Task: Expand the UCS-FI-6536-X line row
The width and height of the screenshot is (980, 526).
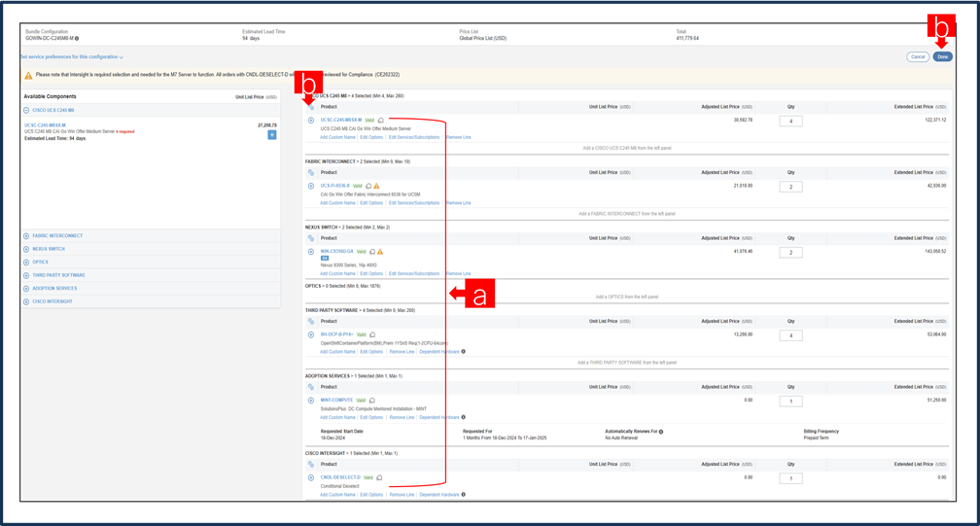Action: (311, 186)
